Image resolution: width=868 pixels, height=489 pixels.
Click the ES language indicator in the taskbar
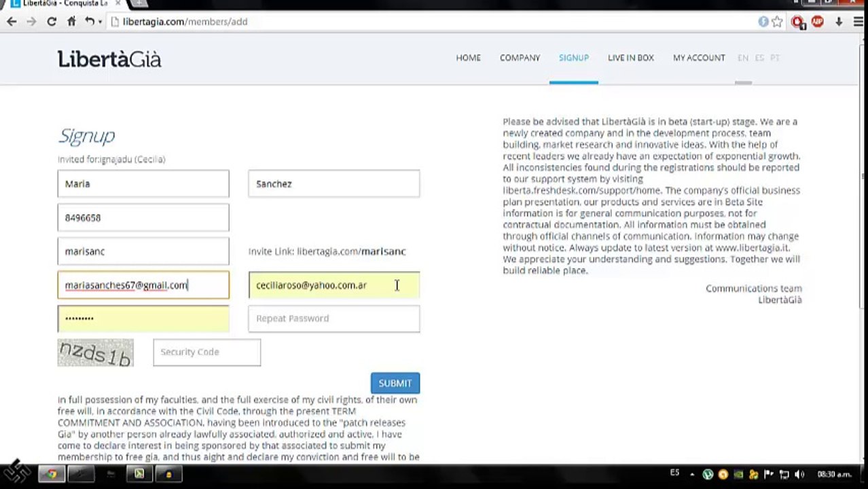(674, 473)
